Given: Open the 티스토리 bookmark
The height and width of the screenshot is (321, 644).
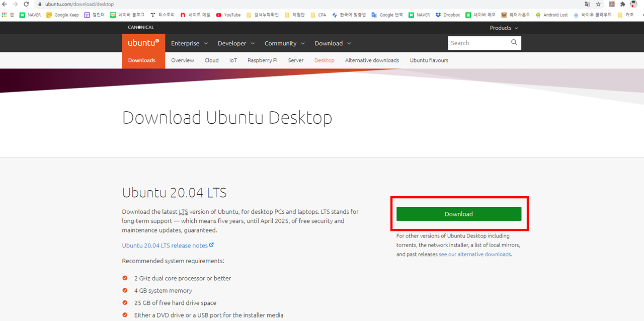Looking at the screenshot, I should pos(162,15).
